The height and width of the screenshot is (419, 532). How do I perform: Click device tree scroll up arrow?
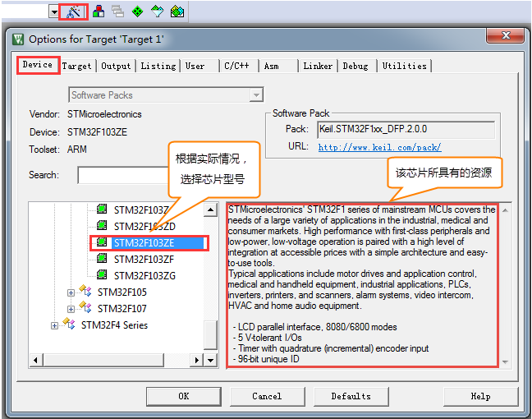point(210,209)
